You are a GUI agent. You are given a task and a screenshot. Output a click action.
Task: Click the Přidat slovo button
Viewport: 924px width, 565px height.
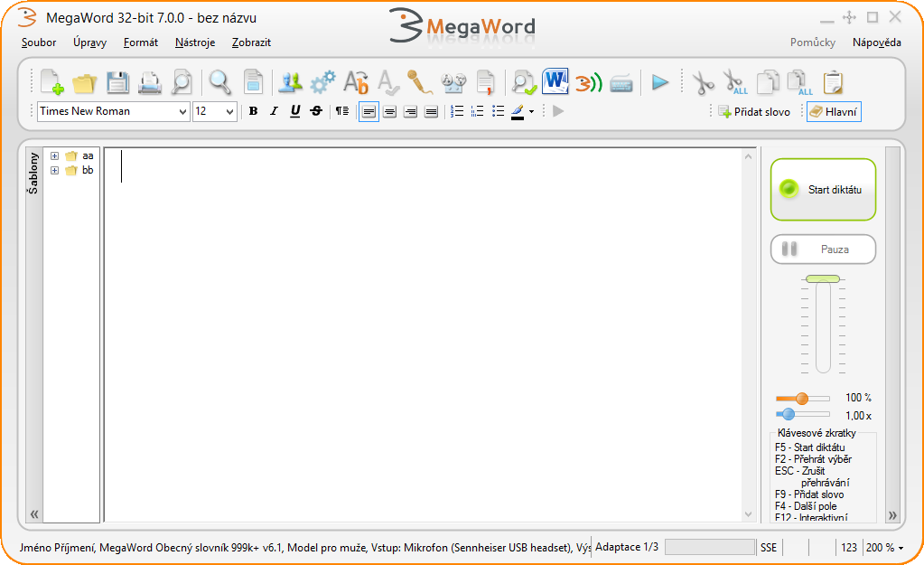(753, 111)
